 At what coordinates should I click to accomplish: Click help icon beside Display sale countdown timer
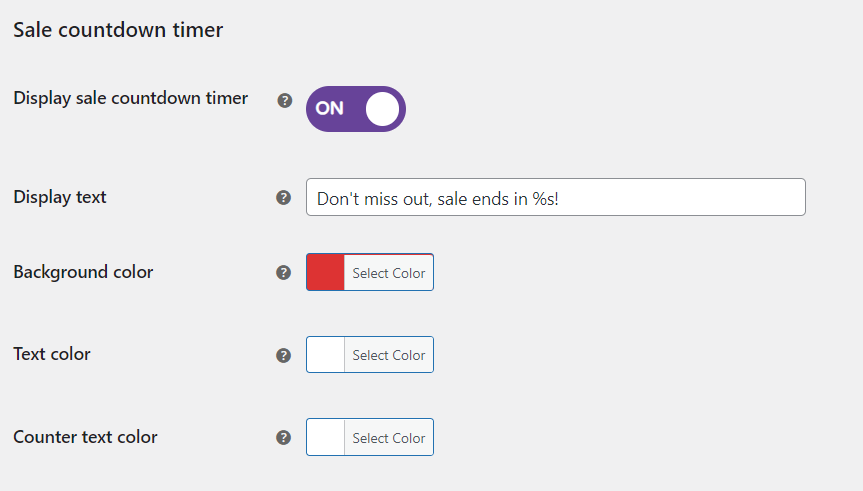pos(284,100)
